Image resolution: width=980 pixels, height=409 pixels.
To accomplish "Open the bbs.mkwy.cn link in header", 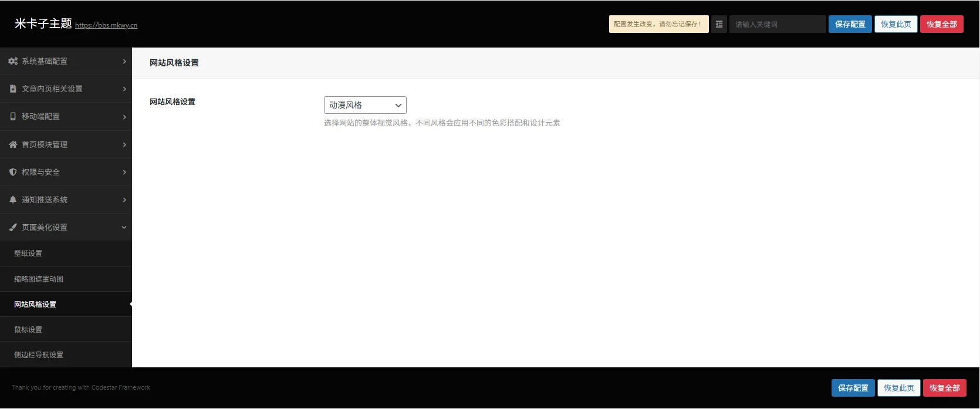I will click(x=106, y=25).
